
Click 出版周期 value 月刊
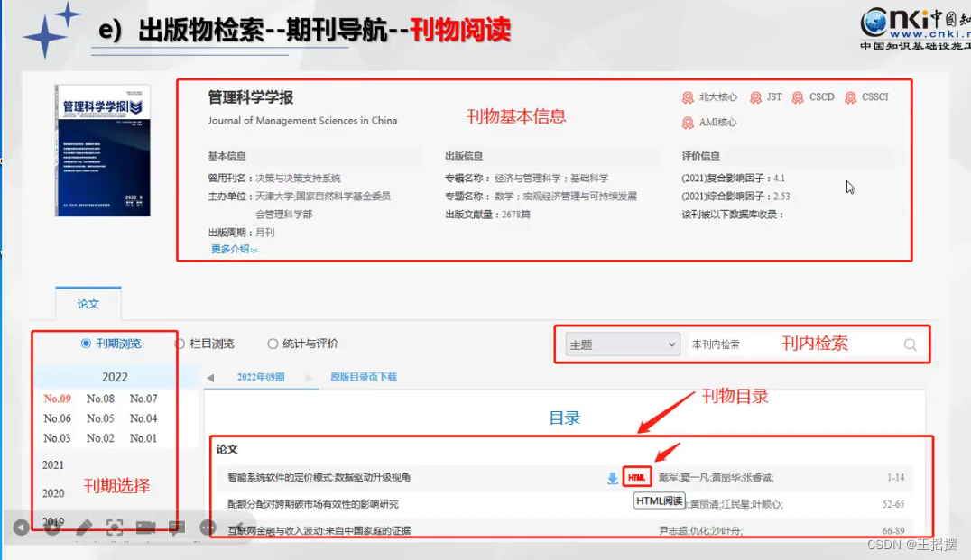[265, 233]
